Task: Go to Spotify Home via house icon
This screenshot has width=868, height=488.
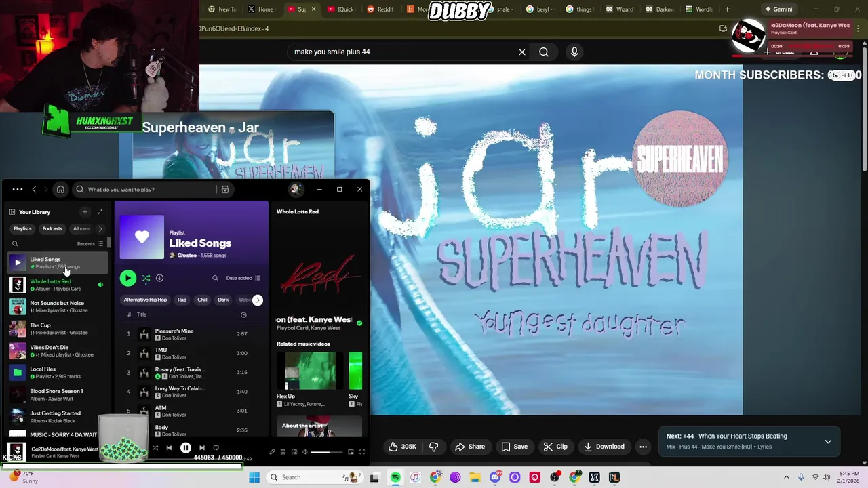Action: 60,190
